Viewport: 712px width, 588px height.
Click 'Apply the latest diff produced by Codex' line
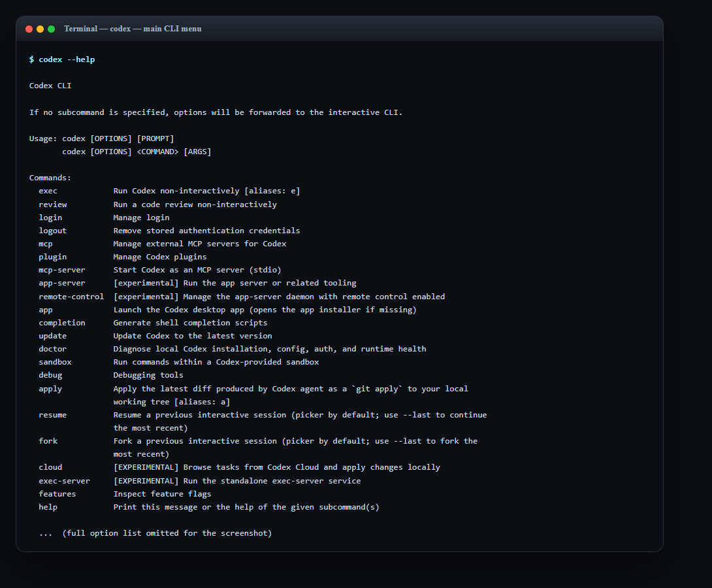(291, 389)
